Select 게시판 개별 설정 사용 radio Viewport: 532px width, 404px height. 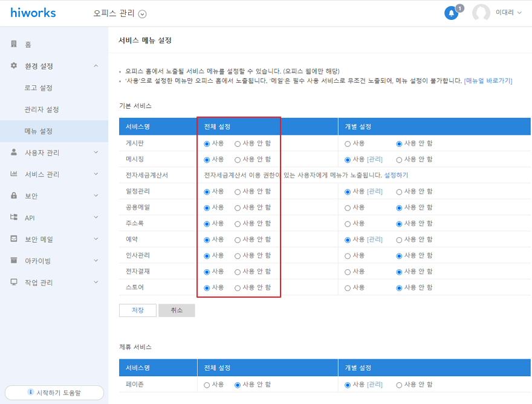click(x=348, y=144)
